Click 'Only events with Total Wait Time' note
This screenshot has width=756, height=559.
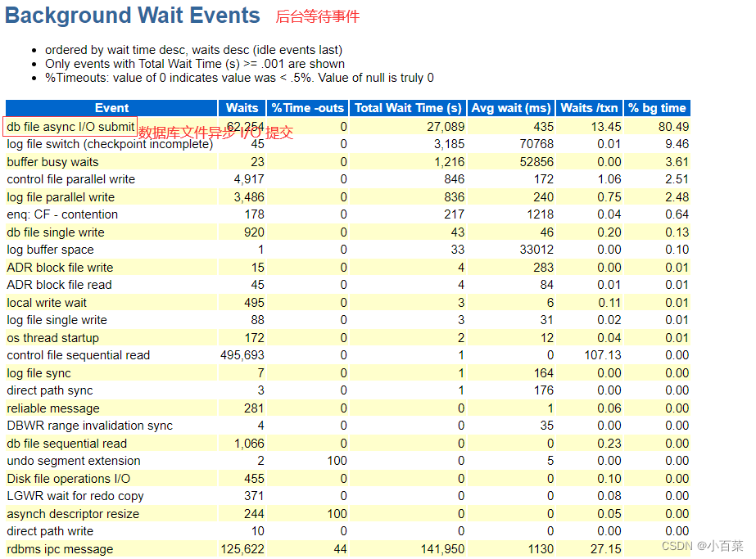point(195,64)
